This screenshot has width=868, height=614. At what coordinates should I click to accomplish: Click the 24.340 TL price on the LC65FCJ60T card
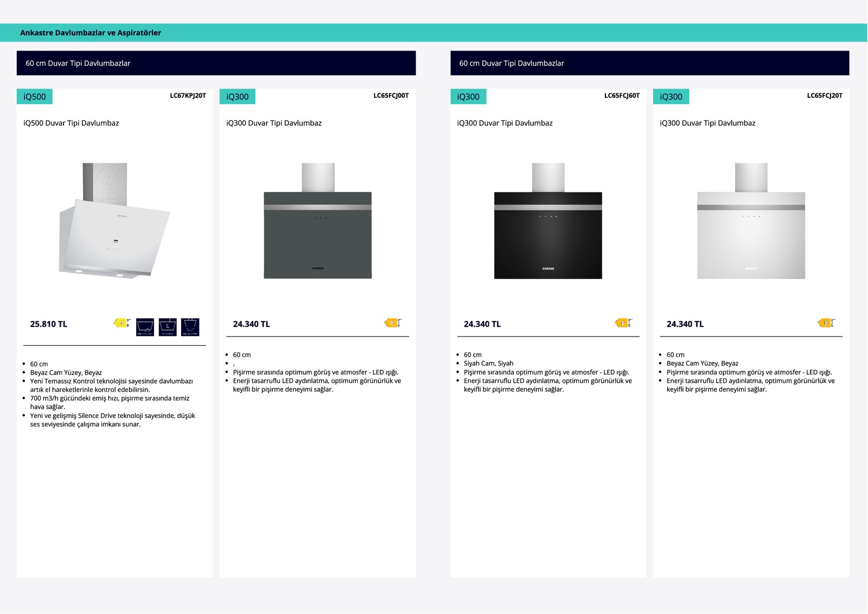point(482,324)
